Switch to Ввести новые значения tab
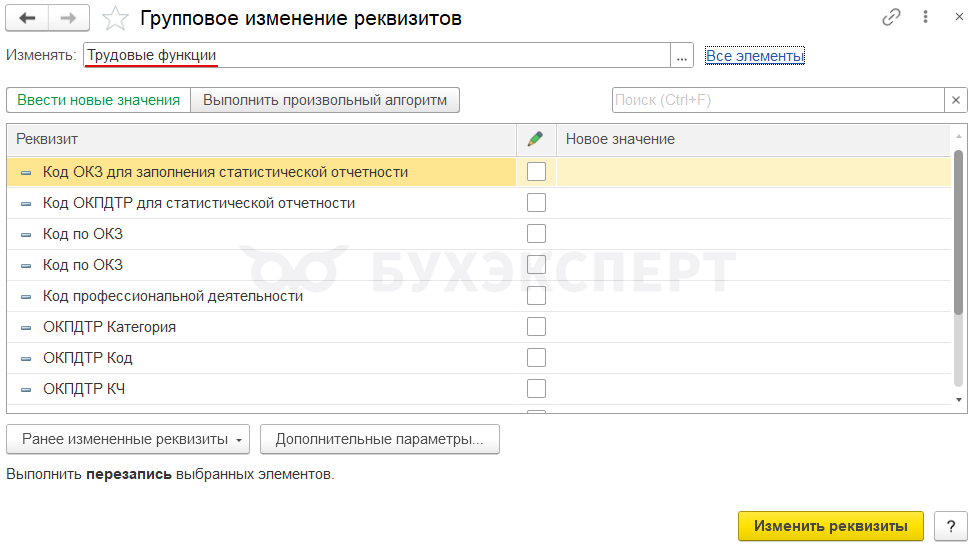This screenshot has width=974, height=546. click(x=98, y=100)
